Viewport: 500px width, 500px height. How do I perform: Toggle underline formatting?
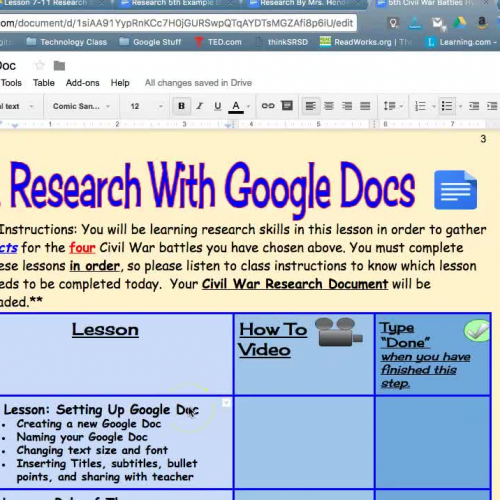217,106
